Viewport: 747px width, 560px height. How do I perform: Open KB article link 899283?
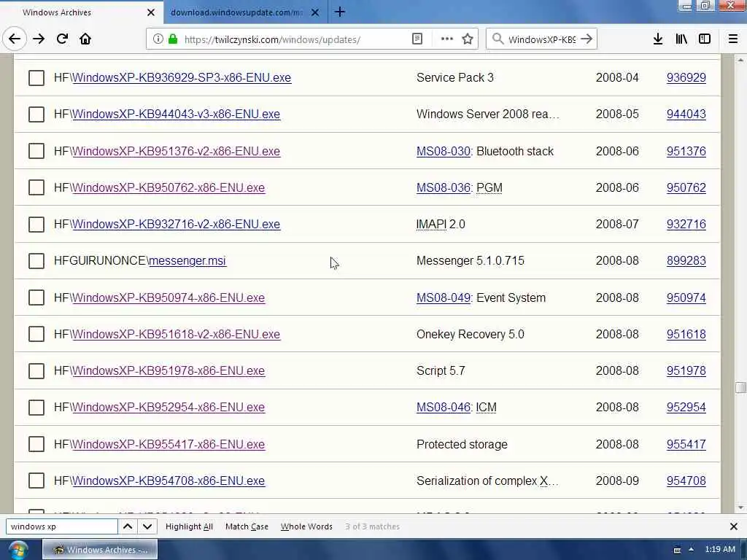(686, 261)
